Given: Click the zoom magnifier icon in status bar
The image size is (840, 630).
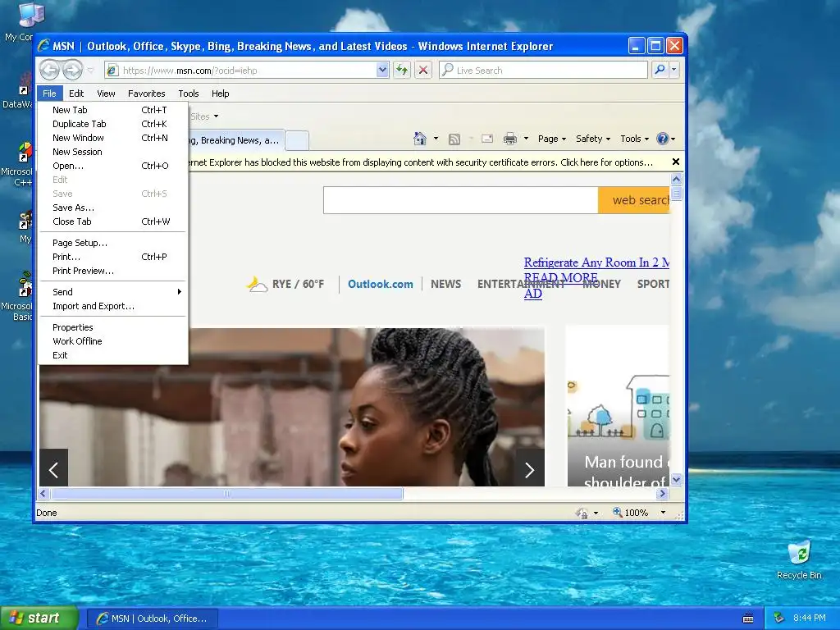Looking at the screenshot, I should pos(618,512).
